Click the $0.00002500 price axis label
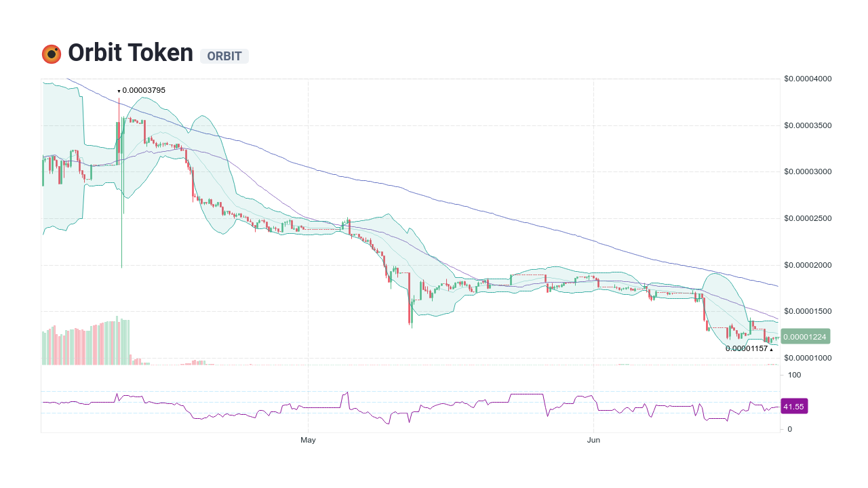868x488 pixels. pyautogui.click(x=807, y=218)
